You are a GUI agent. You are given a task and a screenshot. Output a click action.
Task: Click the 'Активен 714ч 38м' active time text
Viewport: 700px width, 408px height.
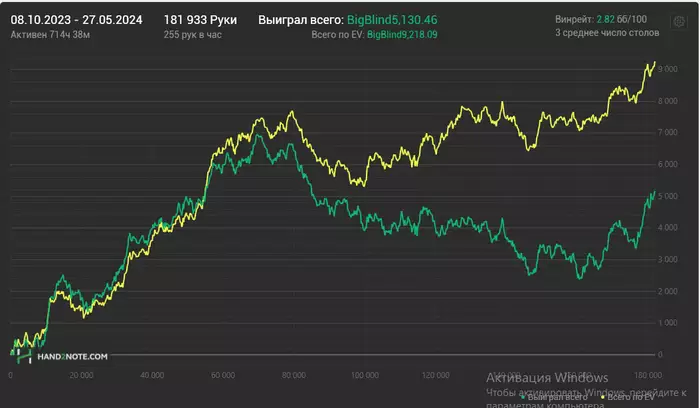[x=50, y=35]
